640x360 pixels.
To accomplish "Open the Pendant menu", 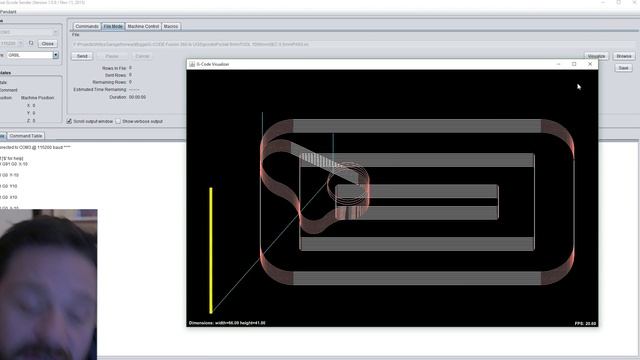I will [x=8, y=12].
